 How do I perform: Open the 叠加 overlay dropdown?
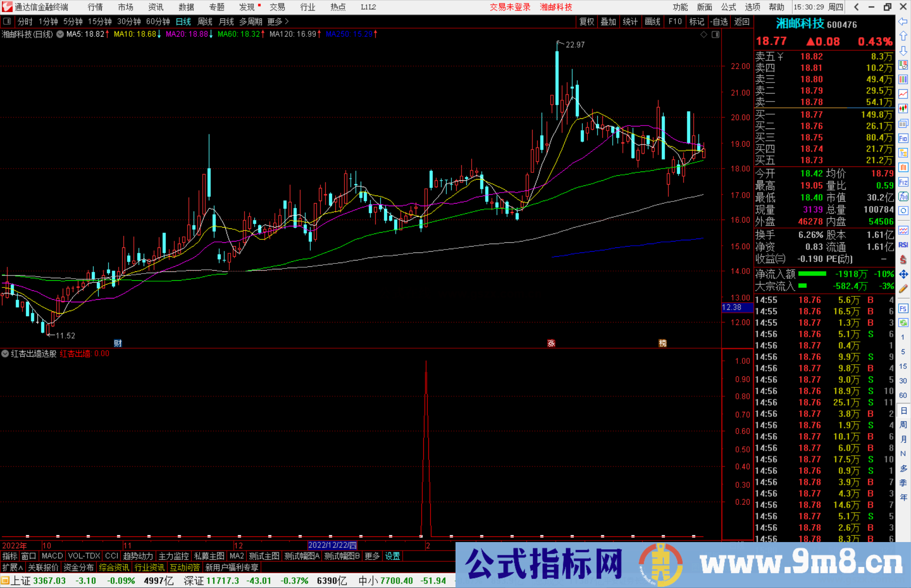click(608, 21)
